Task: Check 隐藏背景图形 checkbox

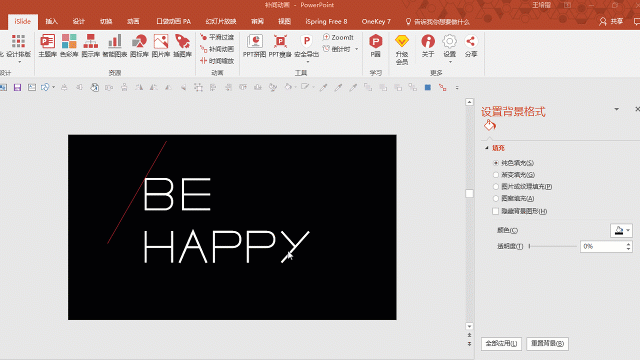Action: pos(496,211)
